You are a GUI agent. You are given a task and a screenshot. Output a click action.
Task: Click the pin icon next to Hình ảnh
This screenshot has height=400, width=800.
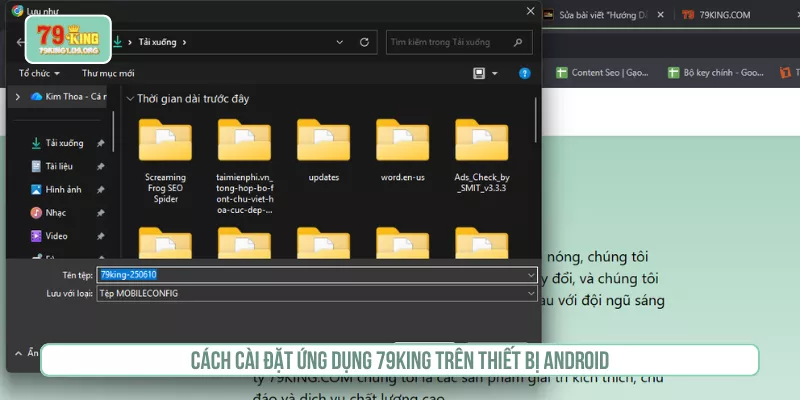tap(101, 190)
